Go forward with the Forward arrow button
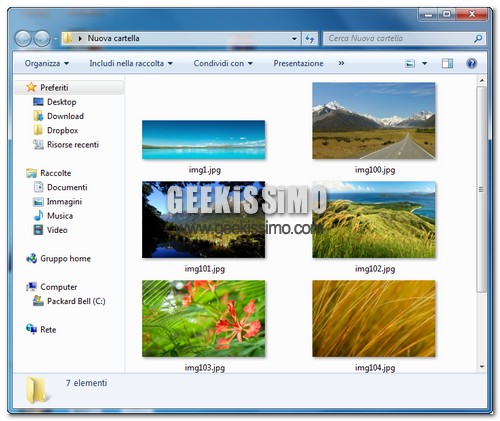 42,38
